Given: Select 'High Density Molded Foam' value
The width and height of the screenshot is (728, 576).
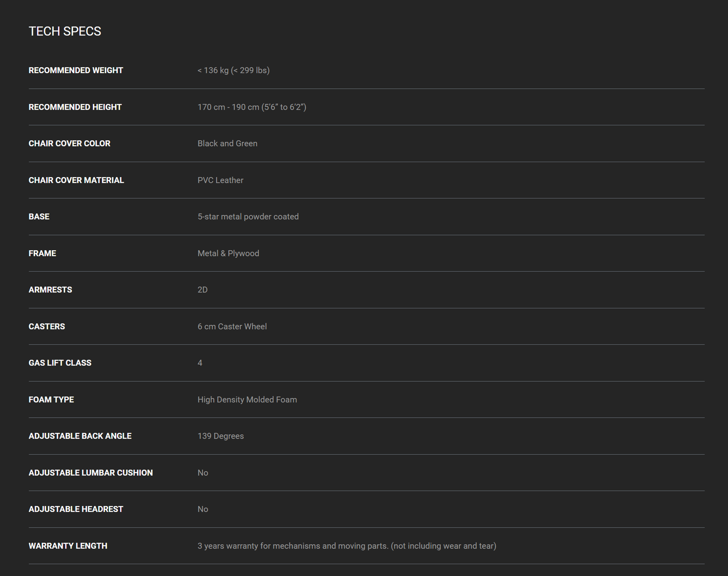Looking at the screenshot, I should click(247, 400).
